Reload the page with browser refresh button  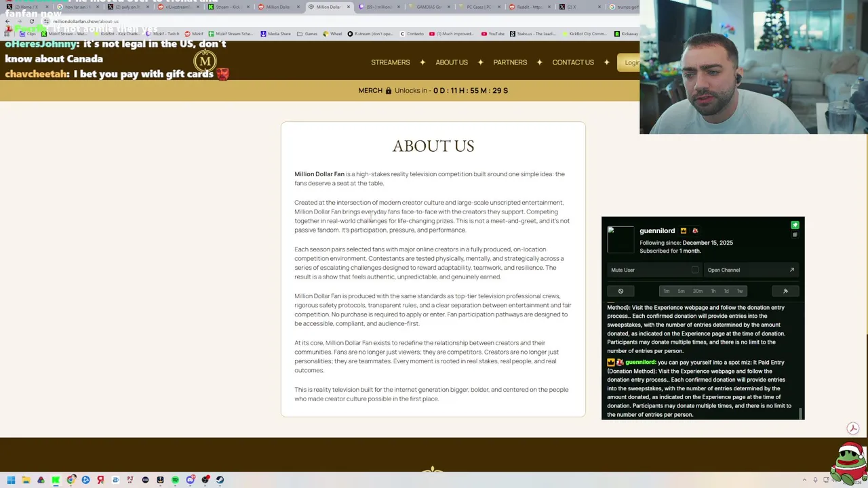point(31,21)
